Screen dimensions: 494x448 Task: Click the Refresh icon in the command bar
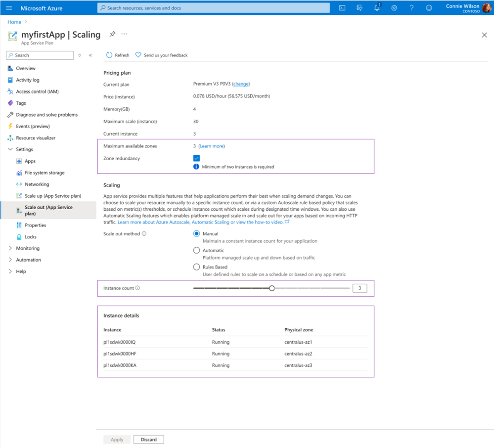pos(109,55)
